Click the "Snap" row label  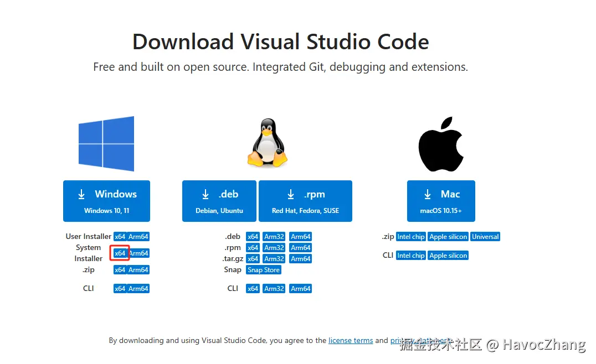pyautogui.click(x=233, y=269)
